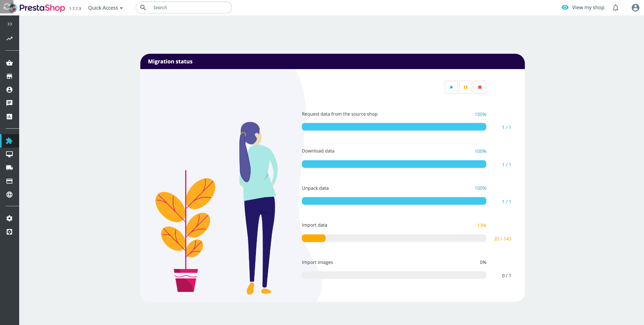Pause the migration process
Image resolution: width=644 pixels, height=325 pixels.
(x=466, y=87)
